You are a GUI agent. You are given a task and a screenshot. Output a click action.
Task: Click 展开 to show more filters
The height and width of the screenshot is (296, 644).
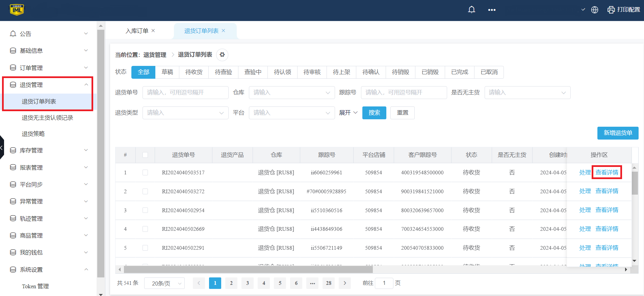pos(348,113)
